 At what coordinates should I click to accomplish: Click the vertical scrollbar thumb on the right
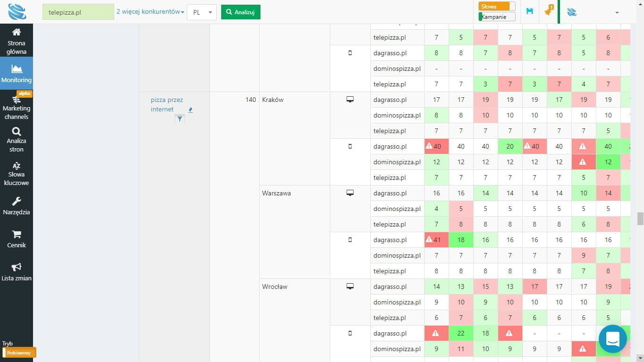[640, 219]
